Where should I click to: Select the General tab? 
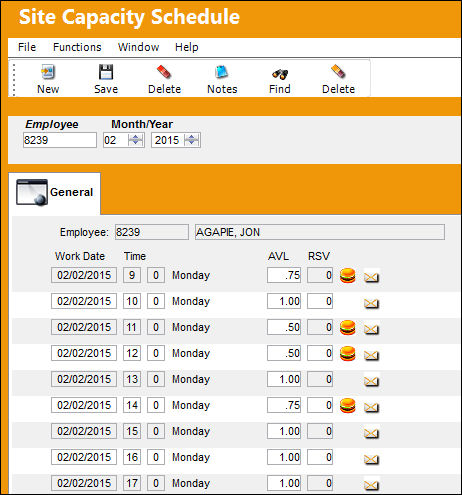tap(54, 193)
